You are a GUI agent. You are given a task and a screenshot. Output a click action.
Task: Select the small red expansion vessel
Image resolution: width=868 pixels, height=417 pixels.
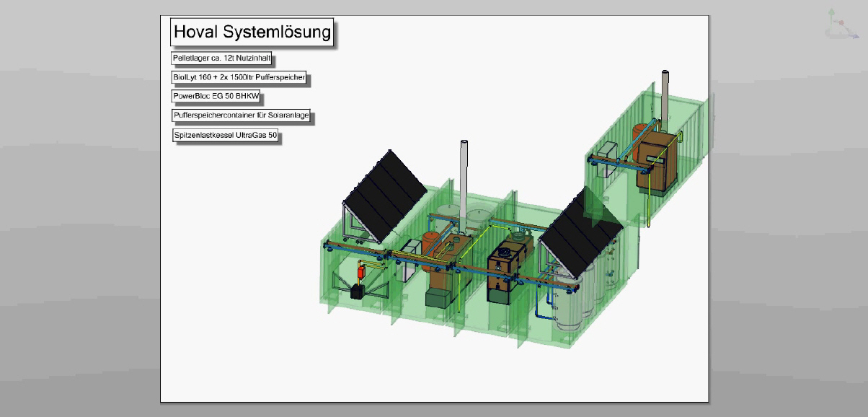point(361,273)
